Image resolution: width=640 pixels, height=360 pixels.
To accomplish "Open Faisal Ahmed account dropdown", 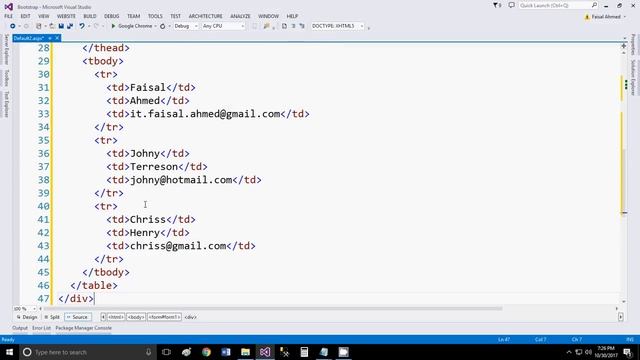I will 606,17.
